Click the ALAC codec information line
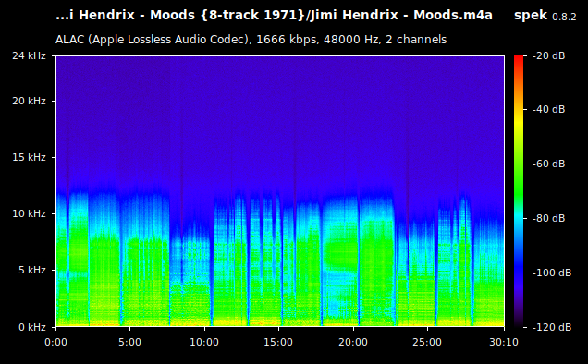Viewport: 588px width, 364px height. pos(251,40)
